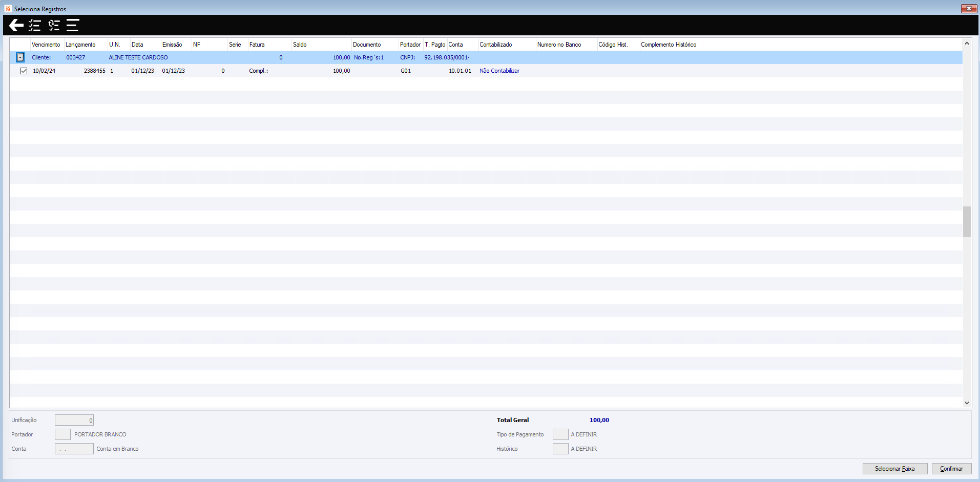Click the T. Pagto column header
The height and width of the screenshot is (482, 980).
(435, 45)
